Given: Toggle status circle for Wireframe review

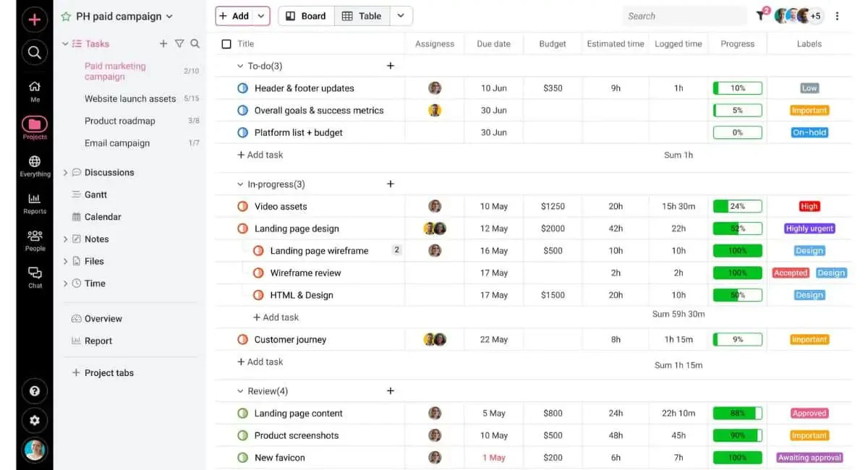Looking at the screenshot, I should coord(258,273).
